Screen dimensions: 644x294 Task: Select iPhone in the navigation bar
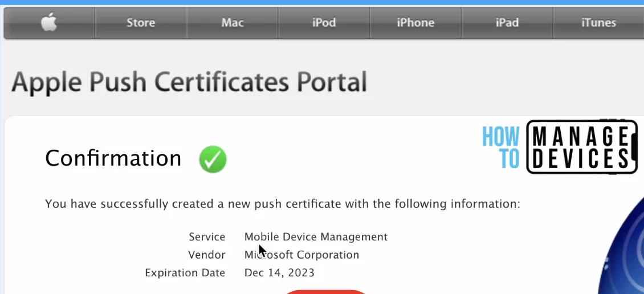click(x=415, y=23)
